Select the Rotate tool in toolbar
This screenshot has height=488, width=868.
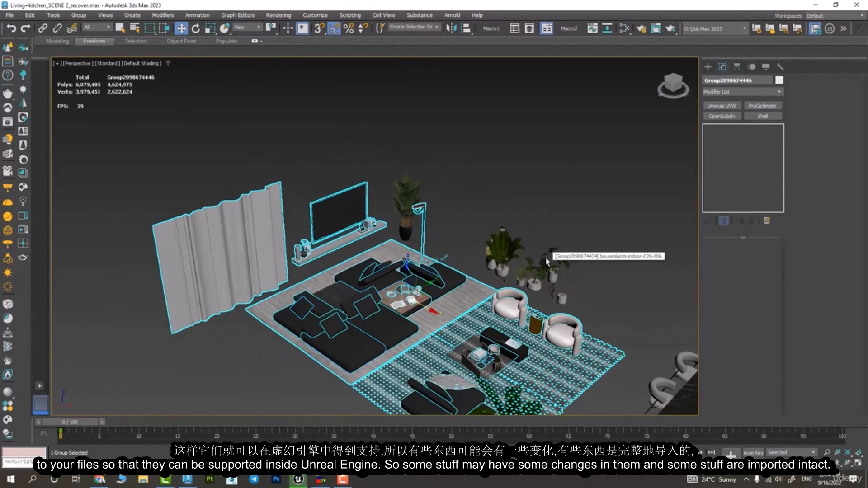click(195, 28)
